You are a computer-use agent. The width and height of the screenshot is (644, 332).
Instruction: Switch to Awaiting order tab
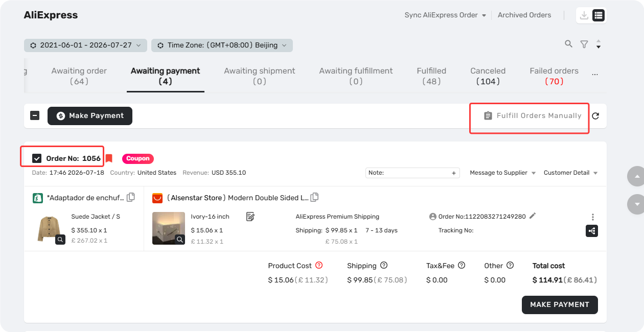pyautogui.click(x=79, y=76)
